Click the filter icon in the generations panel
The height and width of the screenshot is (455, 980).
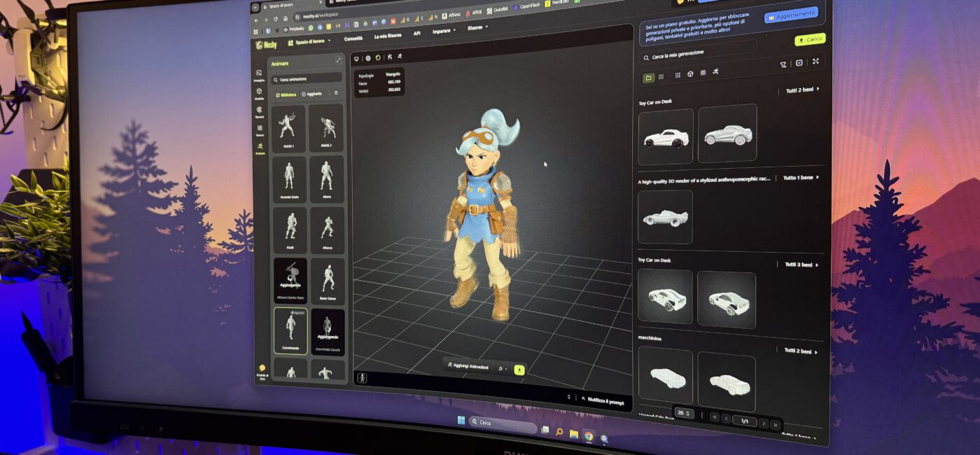(x=783, y=64)
